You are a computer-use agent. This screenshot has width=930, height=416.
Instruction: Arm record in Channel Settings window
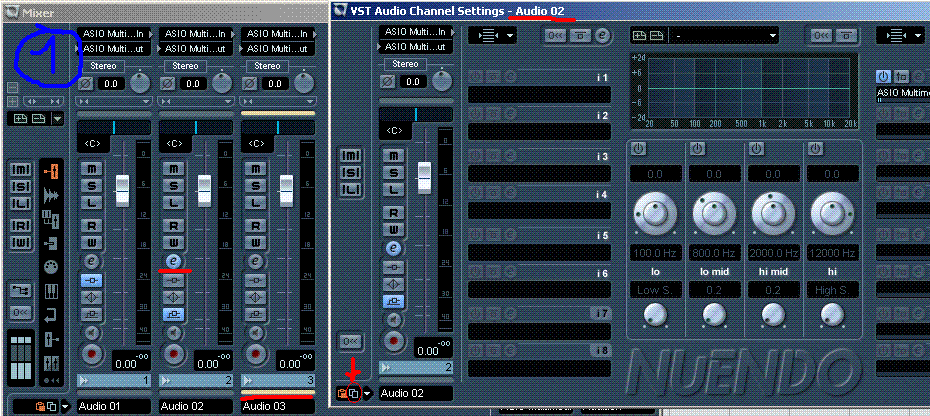tap(393, 341)
